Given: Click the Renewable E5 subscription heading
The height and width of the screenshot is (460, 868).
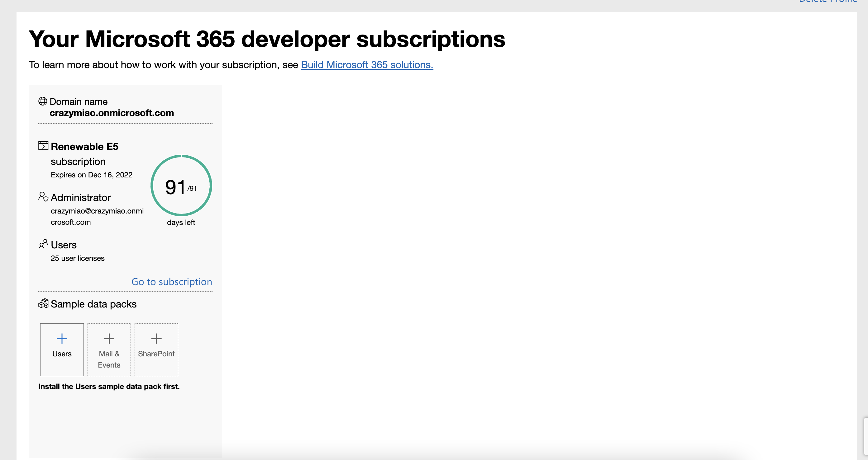Looking at the screenshot, I should coord(84,154).
